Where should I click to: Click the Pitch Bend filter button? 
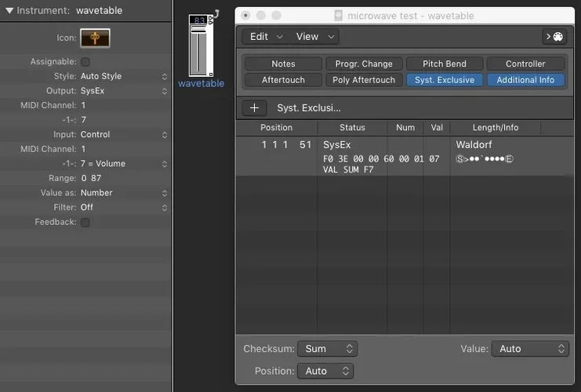(444, 64)
